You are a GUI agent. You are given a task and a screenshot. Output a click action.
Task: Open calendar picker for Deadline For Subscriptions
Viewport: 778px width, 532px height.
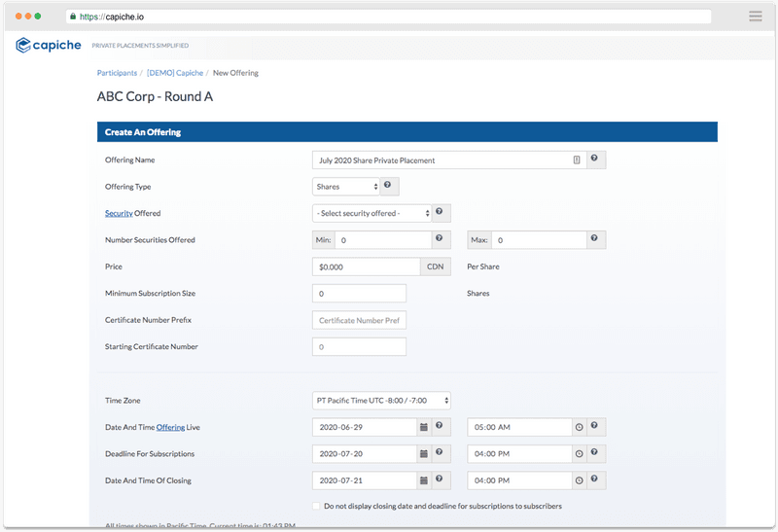coord(423,453)
